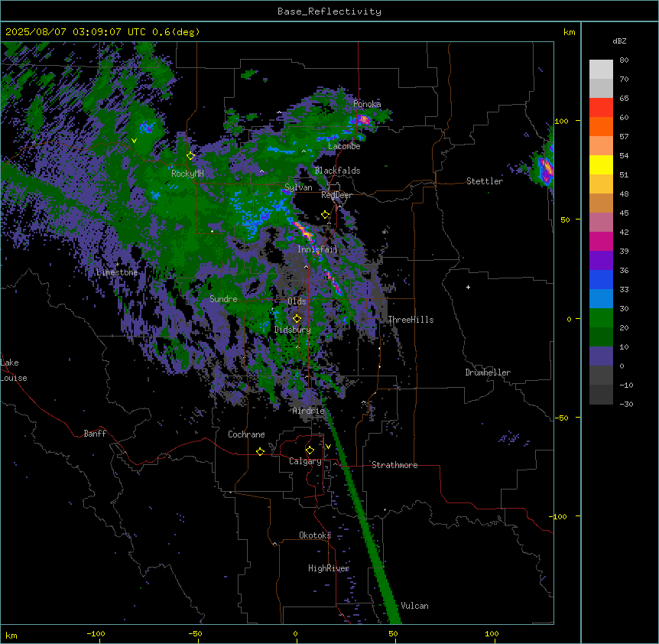
Task: Click the yellow diamond marker below Olds
Action: [297, 319]
